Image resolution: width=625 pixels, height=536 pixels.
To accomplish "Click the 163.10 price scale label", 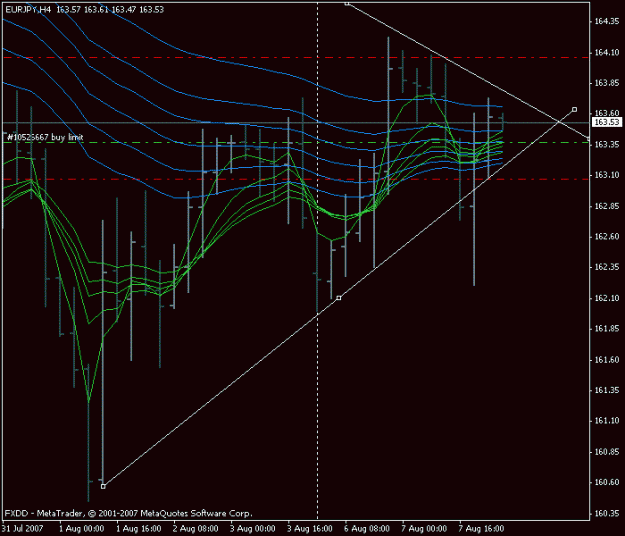I will (607, 175).
